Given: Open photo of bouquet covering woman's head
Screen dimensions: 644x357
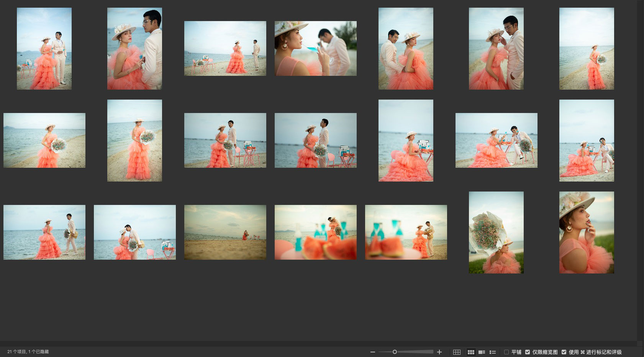Looking at the screenshot, I should [496, 232].
